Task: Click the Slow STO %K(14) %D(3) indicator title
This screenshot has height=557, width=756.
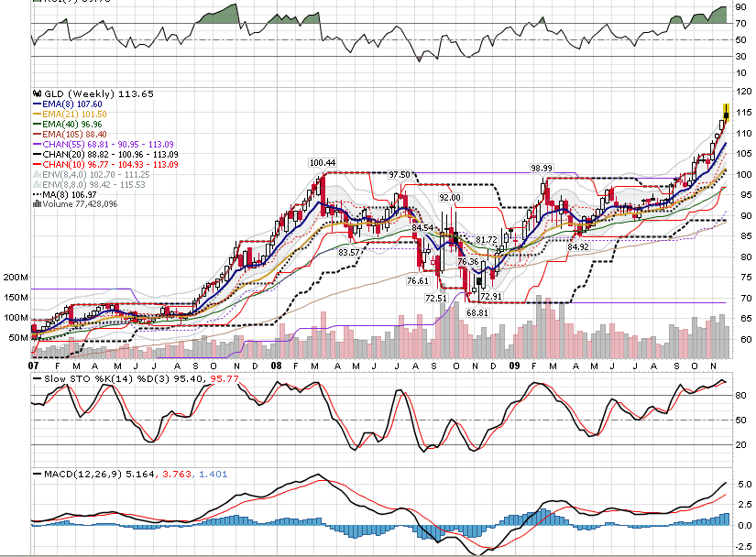Action: (106, 378)
